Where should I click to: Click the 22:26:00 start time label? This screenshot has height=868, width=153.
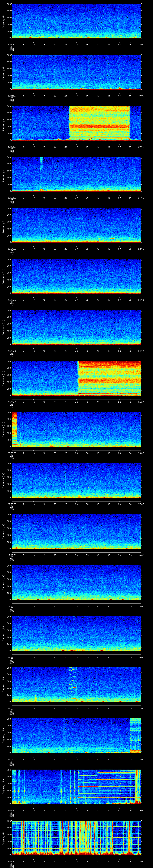pyautogui.click(x=12, y=504)
